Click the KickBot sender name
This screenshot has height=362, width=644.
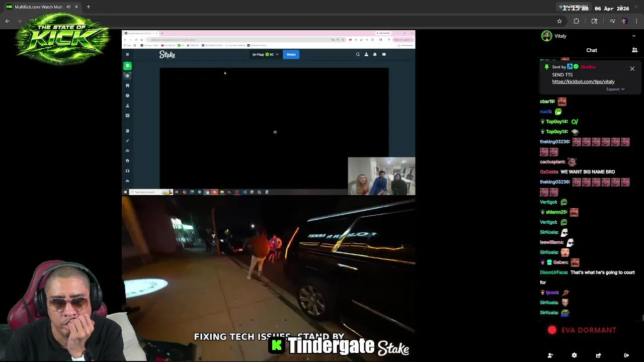coord(588,67)
